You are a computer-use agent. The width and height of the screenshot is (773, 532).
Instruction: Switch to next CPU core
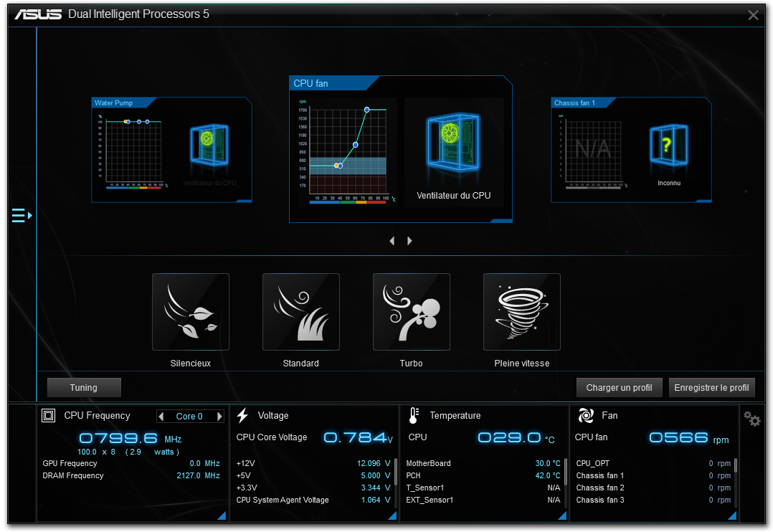click(219, 417)
